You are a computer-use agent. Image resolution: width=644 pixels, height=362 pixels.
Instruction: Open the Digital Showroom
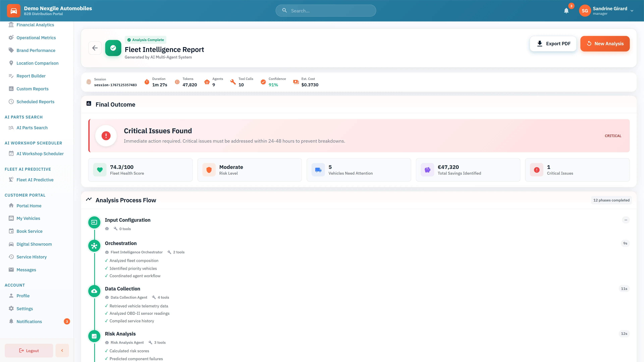(x=34, y=244)
